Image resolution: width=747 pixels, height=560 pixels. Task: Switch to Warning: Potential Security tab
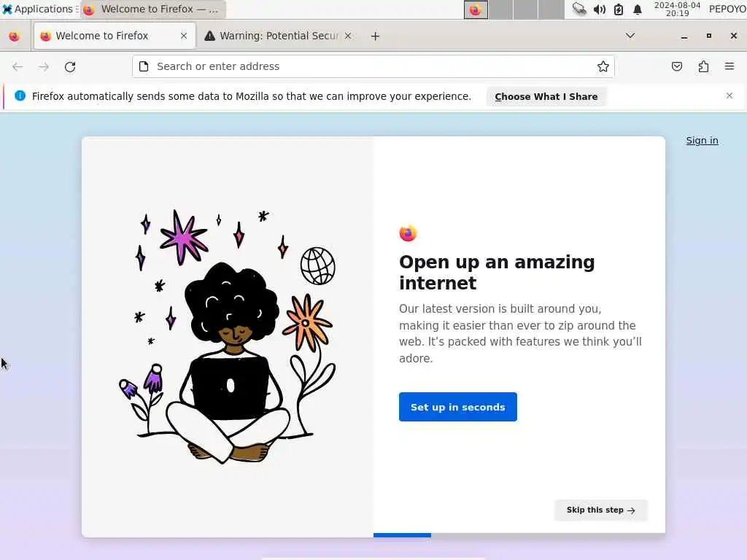pos(279,36)
